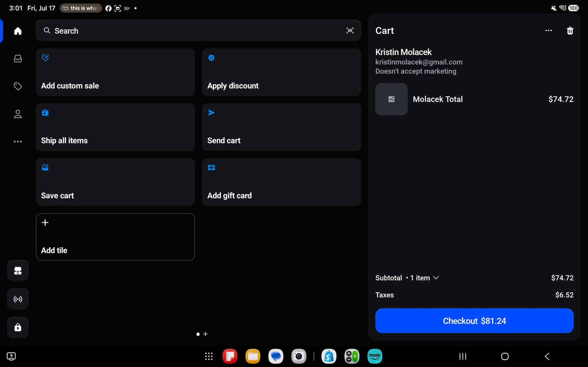Click the Taxes $6.52 amount
Viewport: 588px width, 367px height.
[564, 295]
